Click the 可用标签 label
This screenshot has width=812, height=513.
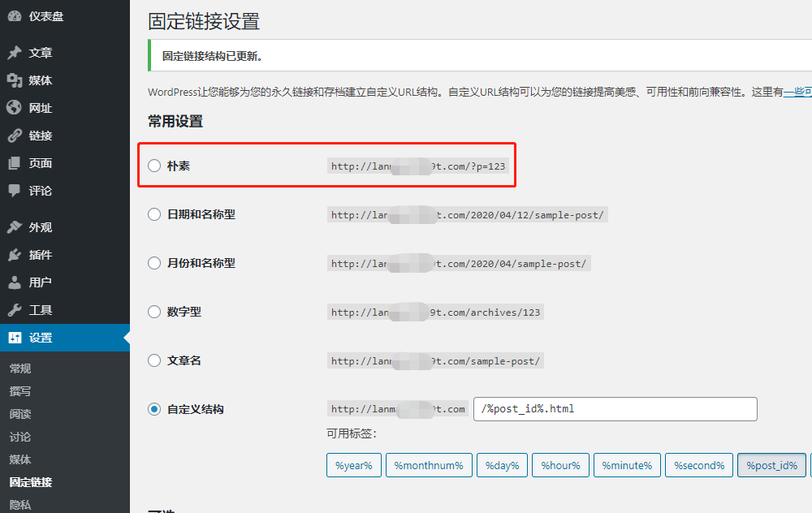point(351,433)
